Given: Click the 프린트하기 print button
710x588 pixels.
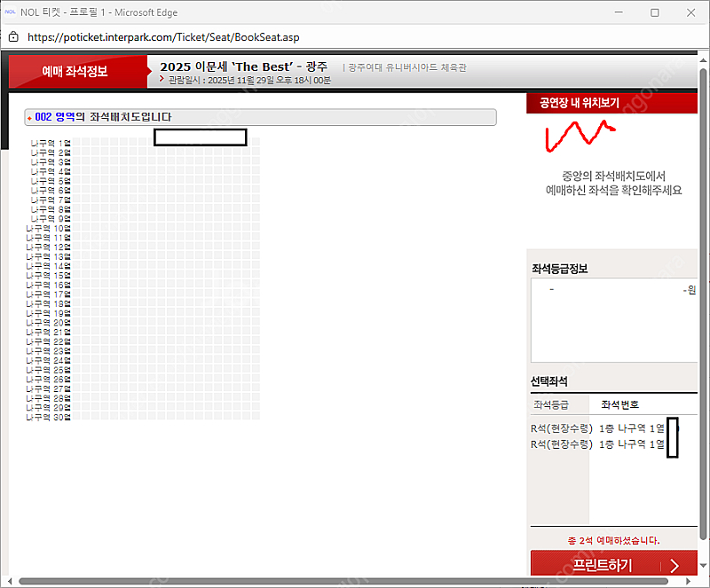Looking at the screenshot, I should [x=613, y=564].
